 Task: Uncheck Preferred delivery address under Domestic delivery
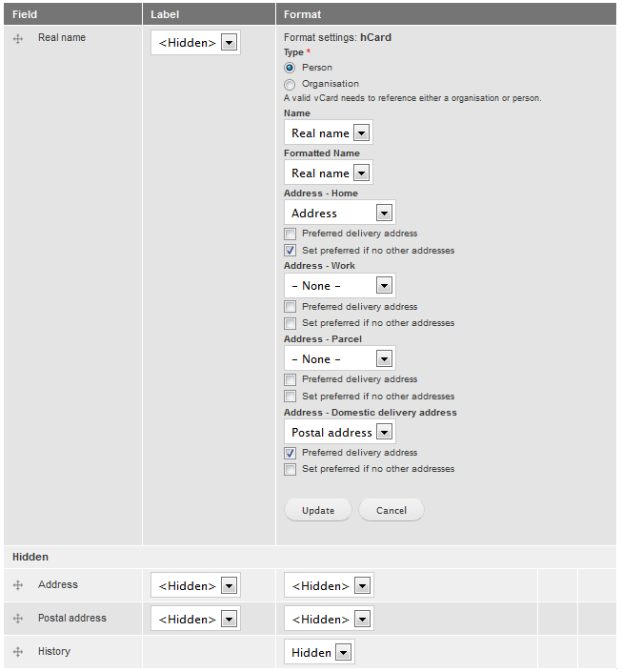click(290, 453)
